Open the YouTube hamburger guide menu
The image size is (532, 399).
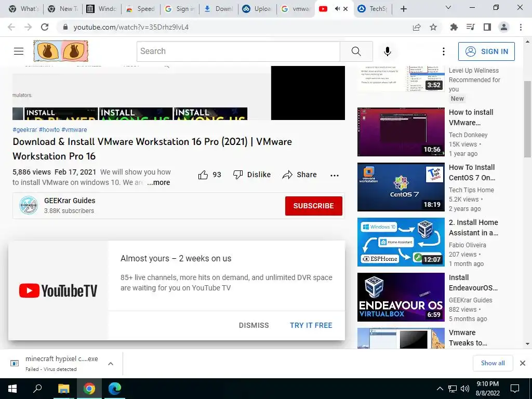coord(19,51)
